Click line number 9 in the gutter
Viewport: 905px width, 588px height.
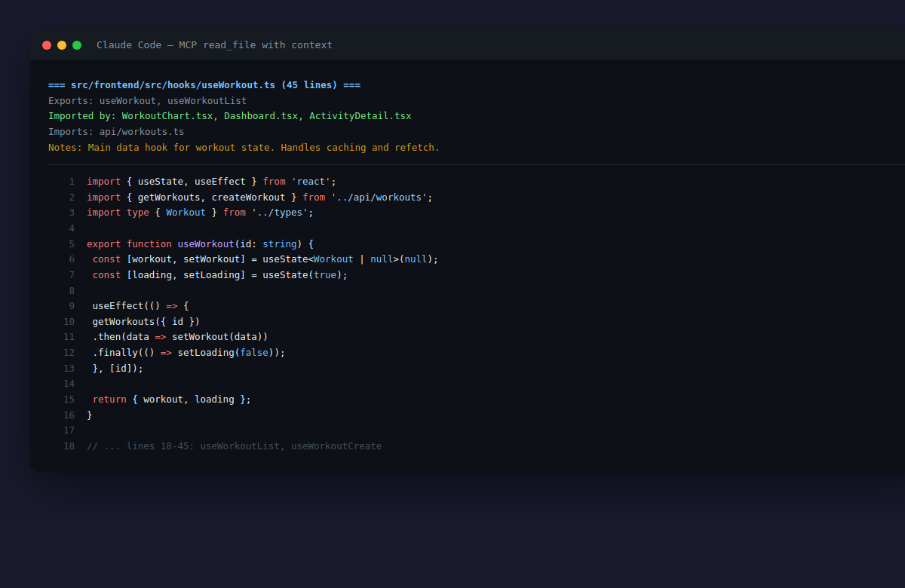click(x=72, y=306)
